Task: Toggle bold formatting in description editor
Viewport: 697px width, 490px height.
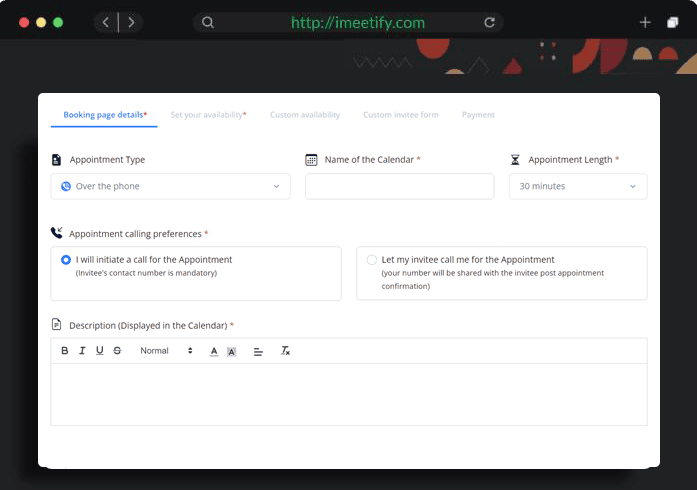Action: pos(65,351)
